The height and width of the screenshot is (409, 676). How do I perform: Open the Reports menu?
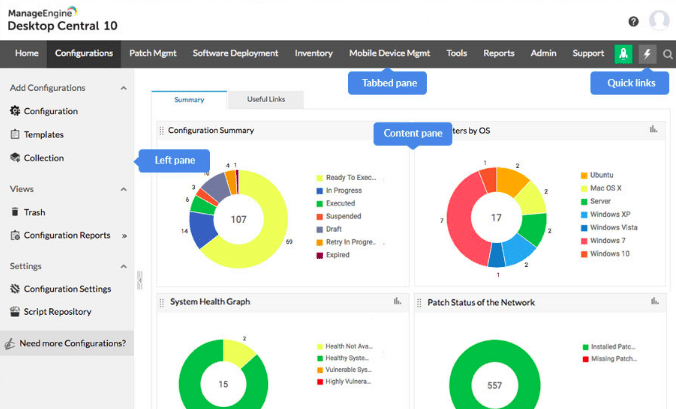[x=499, y=53]
